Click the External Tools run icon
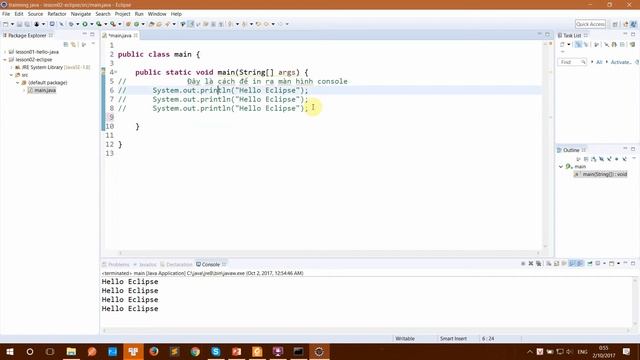Viewport: 640px width, 360px height. point(113,24)
